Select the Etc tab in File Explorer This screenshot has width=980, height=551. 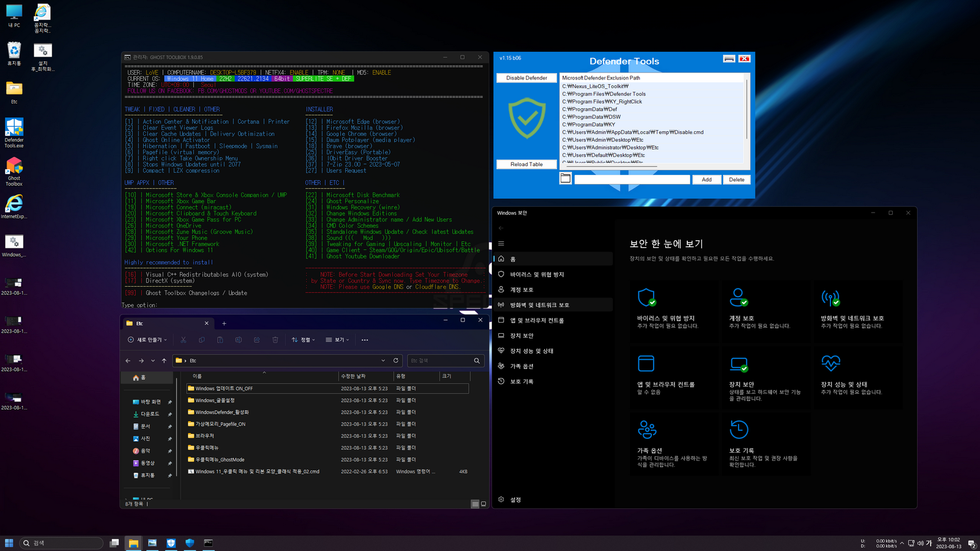click(x=167, y=323)
